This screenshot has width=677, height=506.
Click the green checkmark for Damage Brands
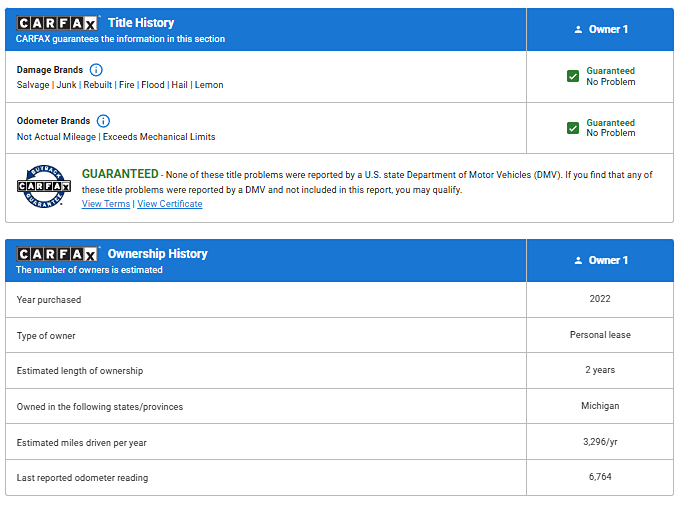pyautogui.click(x=573, y=77)
